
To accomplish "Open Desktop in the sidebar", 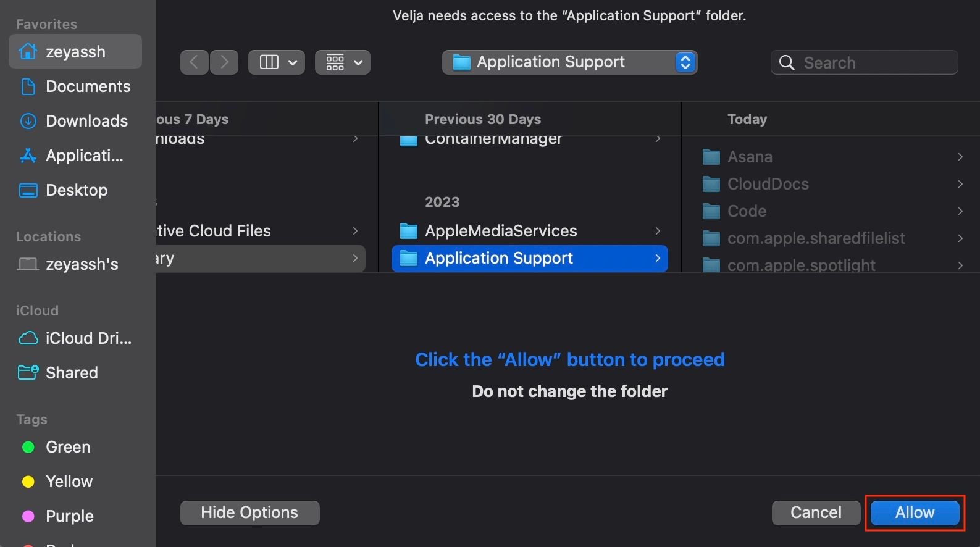I will coord(75,190).
